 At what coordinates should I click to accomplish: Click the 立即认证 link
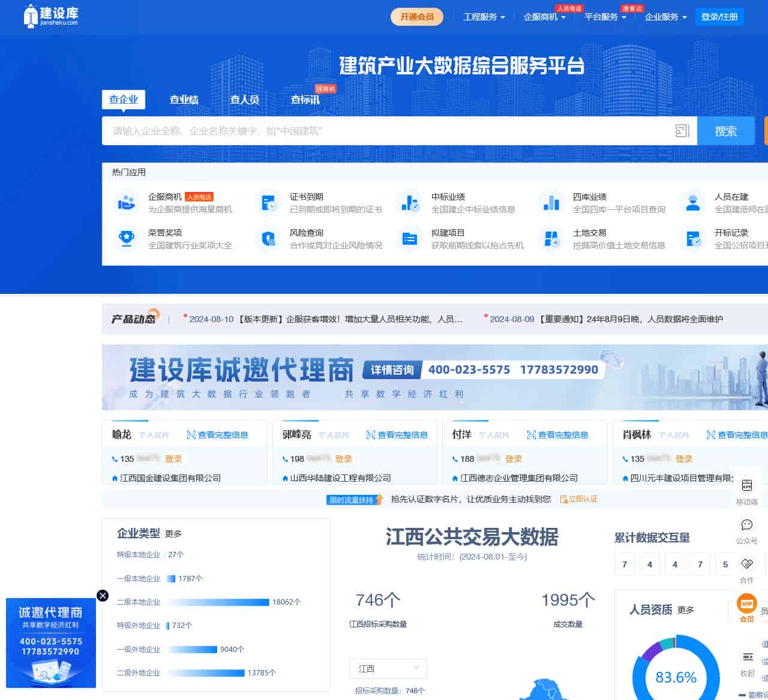tap(583, 499)
